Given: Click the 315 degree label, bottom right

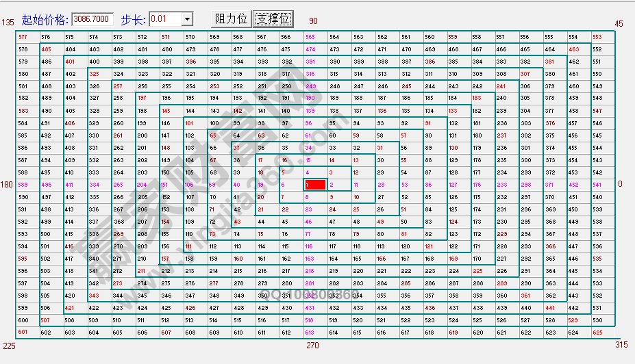Looking at the screenshot, I should coord(620,345).
